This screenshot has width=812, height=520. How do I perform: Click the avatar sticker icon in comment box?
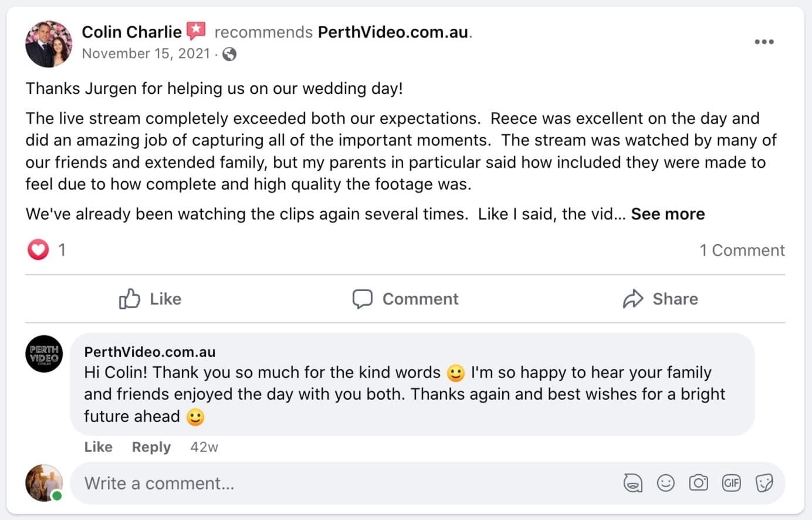(632, 483)
